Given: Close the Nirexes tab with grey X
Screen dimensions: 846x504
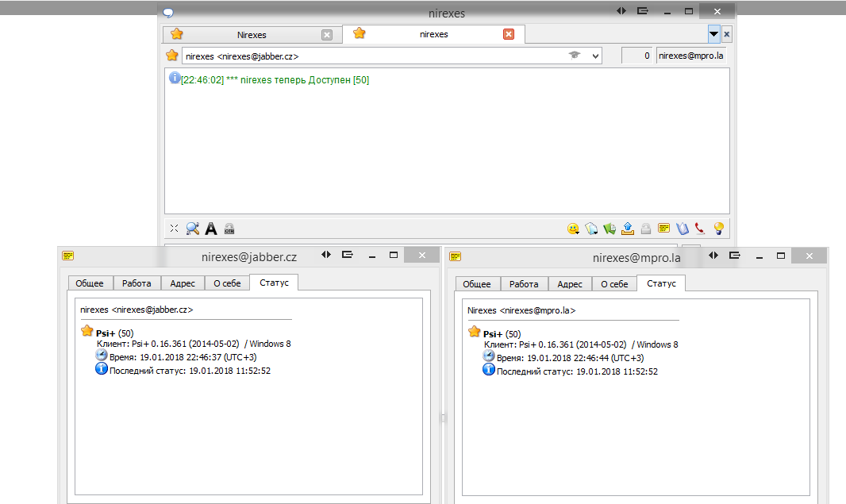Looking at the screenshot, I should [327, 35].
